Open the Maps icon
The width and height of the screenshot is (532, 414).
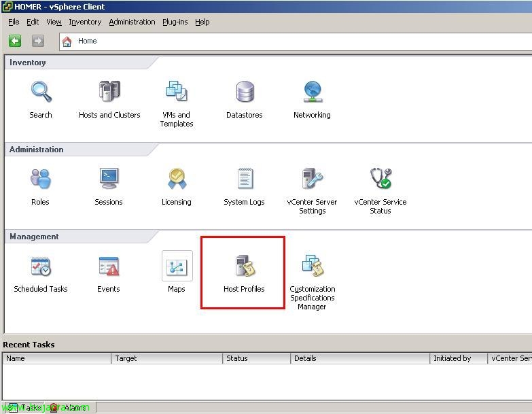pos(177,266)
